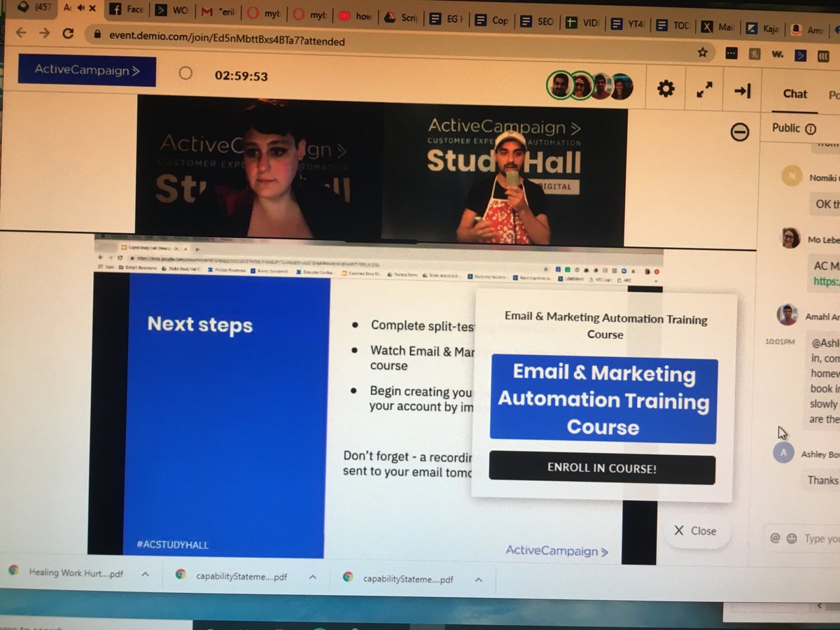Screen dimensions: 840x630
Task: Expand options for second capabilityStateme pdf download
Action: point(479,580)
